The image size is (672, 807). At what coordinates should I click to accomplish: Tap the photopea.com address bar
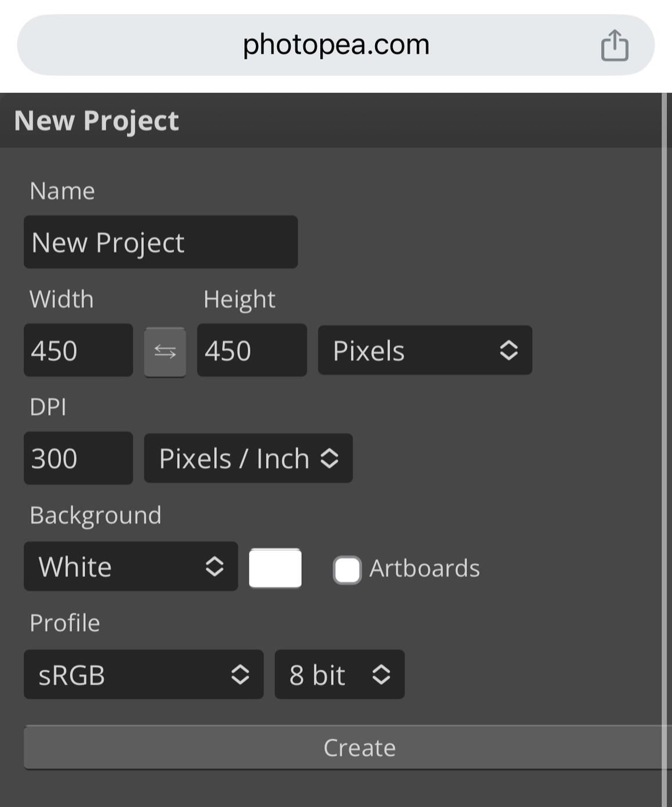(336, 45)
